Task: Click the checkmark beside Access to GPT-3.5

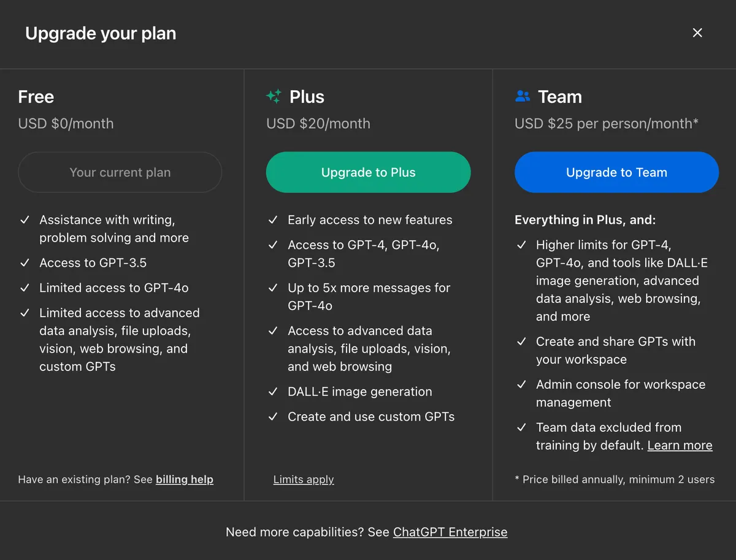Action: coord(25,263)
